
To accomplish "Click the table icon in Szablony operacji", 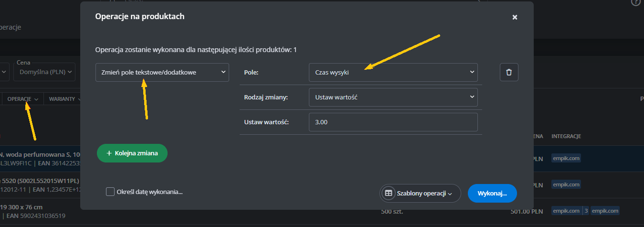I will pos(389,194).
